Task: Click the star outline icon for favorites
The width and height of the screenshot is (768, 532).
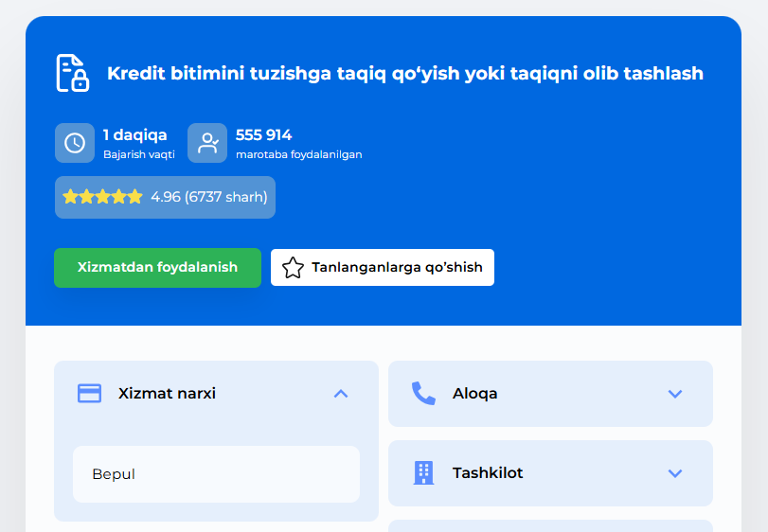Action: [293, 268]
